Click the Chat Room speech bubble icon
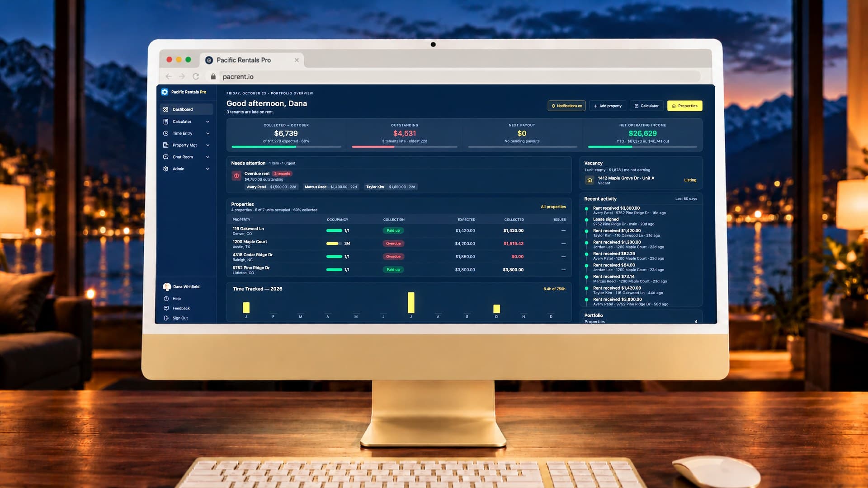Image resolution: width=868 pixels, height=488 pixels. [x=166, y=157]
